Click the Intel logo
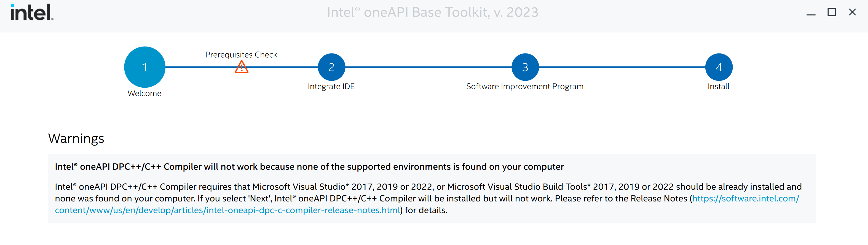Viewport: 868px width, 245px height. click(x=32, y=12)
